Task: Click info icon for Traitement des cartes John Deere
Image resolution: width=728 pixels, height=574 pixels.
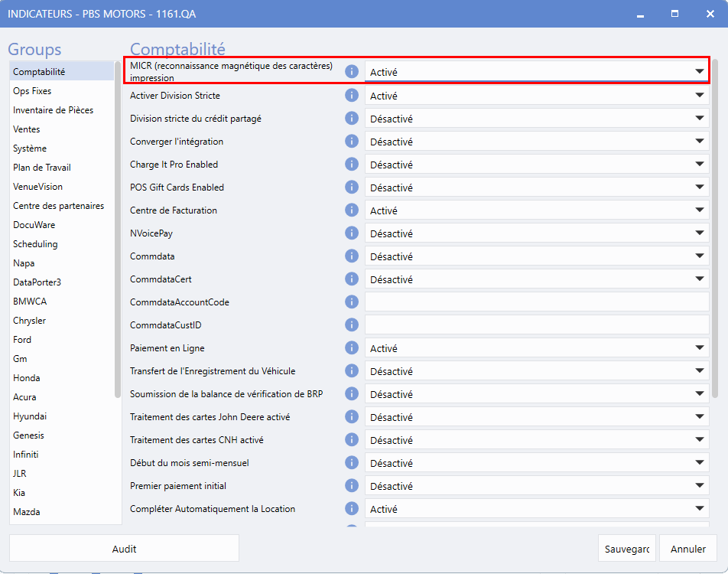Action: [352, 417]
